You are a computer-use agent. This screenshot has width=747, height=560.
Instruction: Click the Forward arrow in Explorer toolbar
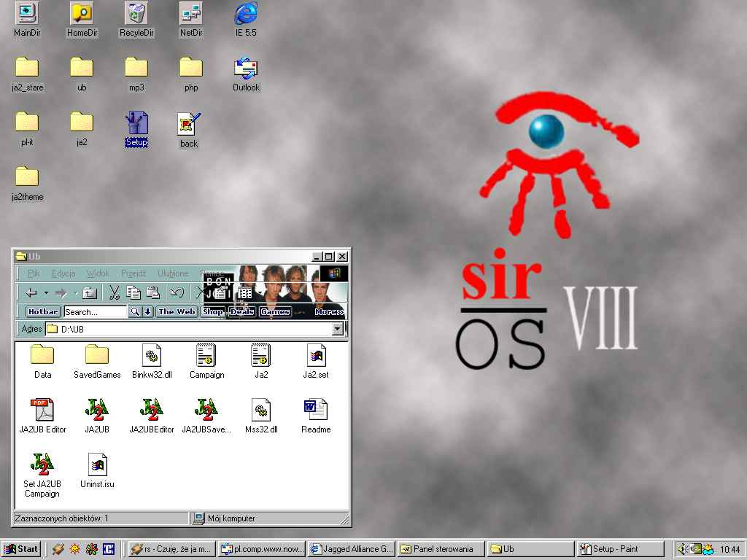(61, 292)
